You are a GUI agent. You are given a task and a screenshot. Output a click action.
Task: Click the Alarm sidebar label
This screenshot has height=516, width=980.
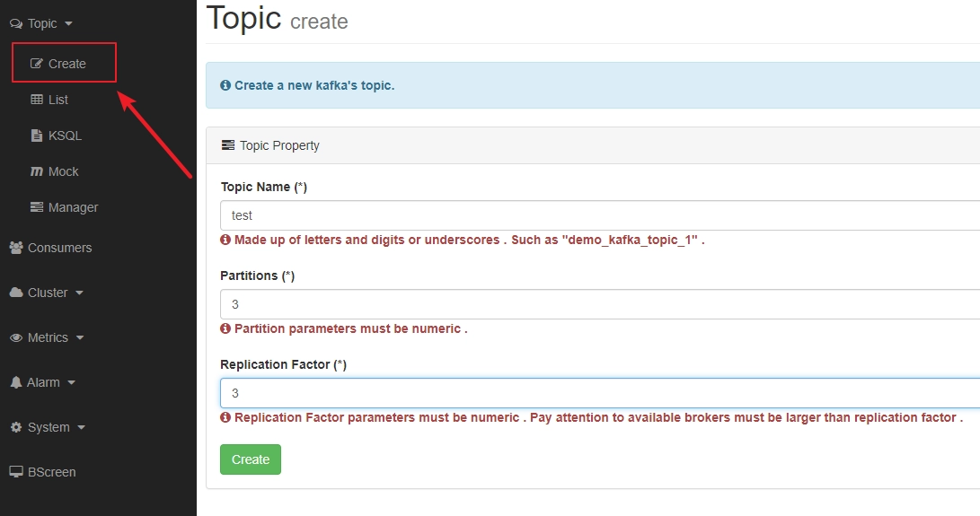pyautogui.click(x=44, y=382)
